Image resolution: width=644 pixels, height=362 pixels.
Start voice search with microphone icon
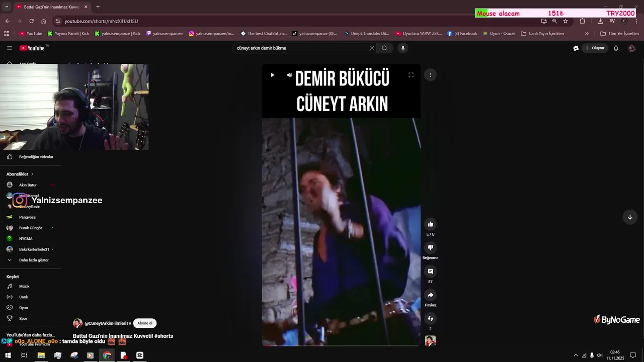pos(403,48)
